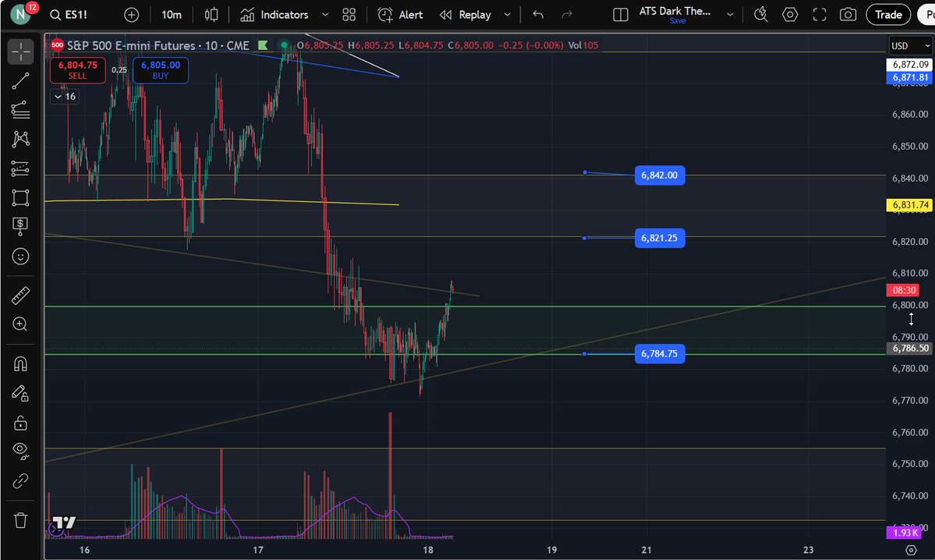Activate the zoom in tool
The image size is (935, 560).
click(20, 324)
